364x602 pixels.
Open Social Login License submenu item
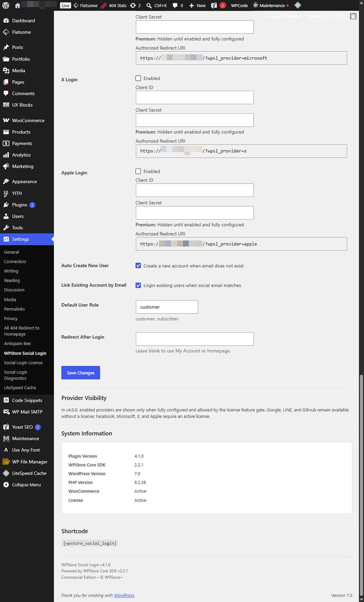click(23, 363)
